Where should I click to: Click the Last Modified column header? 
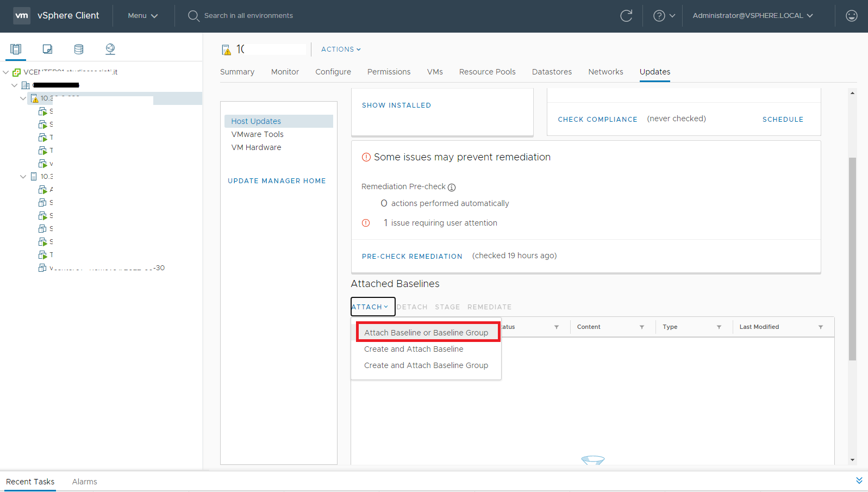(x=759, y=327)
